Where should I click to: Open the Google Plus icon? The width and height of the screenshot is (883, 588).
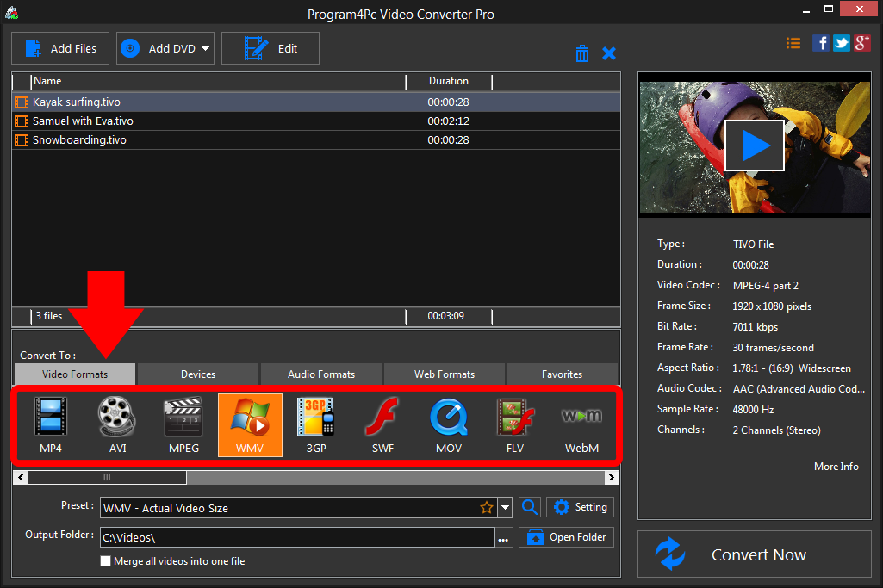862,43
